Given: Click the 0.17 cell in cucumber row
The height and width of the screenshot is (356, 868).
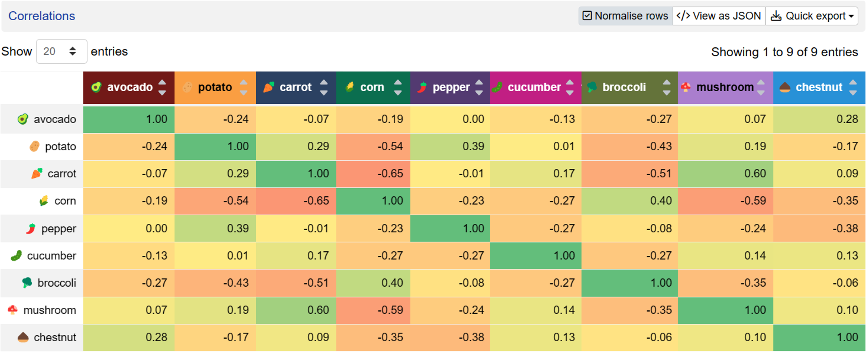Looking at the screenshot, I should [296, 256].
